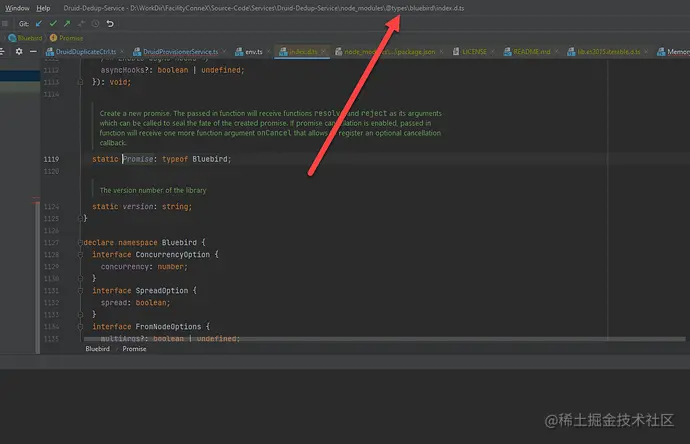Collapse the fold marker at line 1130
This screenshot has height=444, width=690.
[80, 279]
